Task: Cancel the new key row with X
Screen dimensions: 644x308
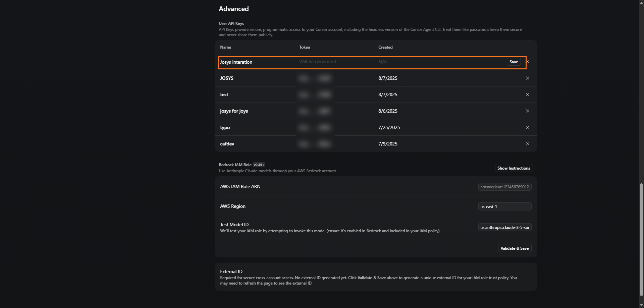Action: click(x=528, y=62)
